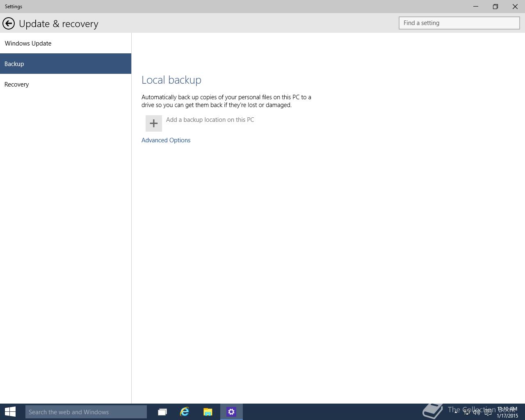Open the Advanced Options link
This screenshot has height=420, width=525.
[166, 140]
